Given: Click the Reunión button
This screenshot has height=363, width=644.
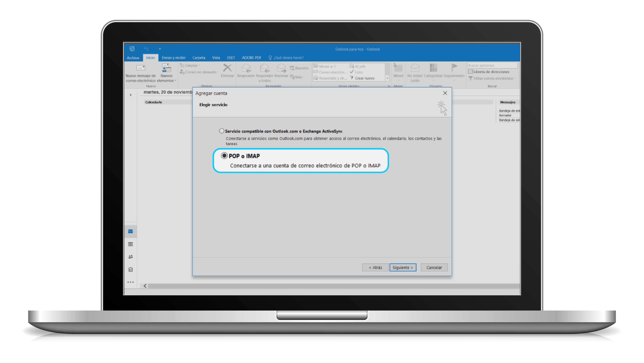Looking at the screenshot, I should [299, 68].
